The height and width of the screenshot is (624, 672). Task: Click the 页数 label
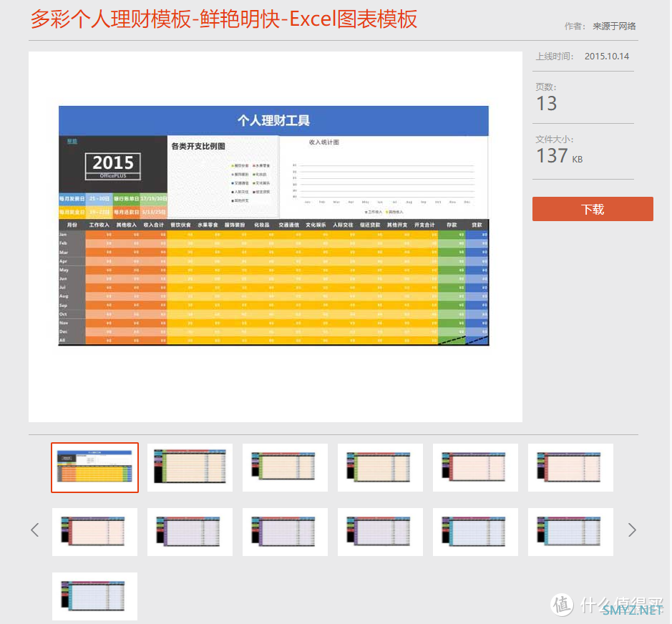tap(545, 87)
